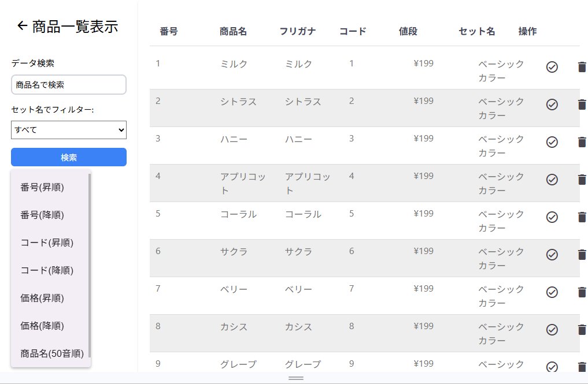This screenshot has width=588, height=384.
Task: Click the コード column header
Action: pyautogui.click(x=353, y=31)
